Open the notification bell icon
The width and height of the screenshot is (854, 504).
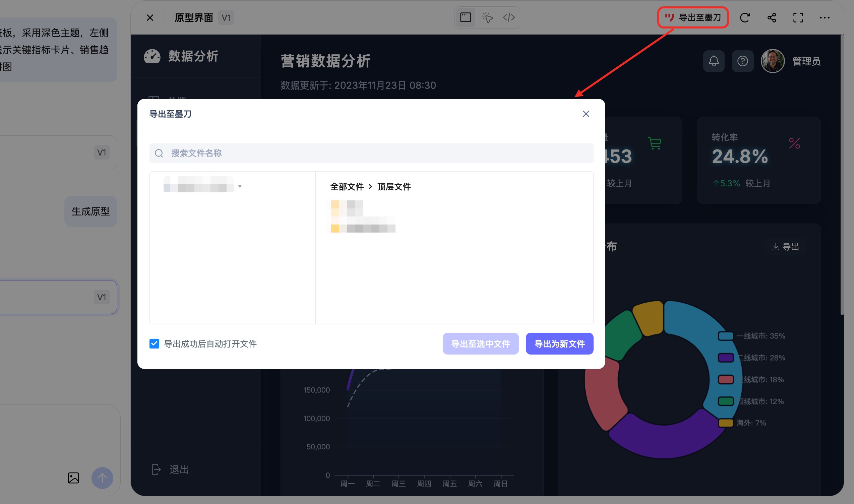pos(713,61)
